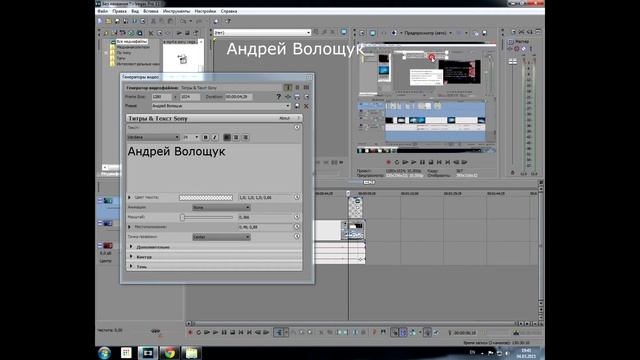Click the media thumbnail in project media

pos(182,58)
